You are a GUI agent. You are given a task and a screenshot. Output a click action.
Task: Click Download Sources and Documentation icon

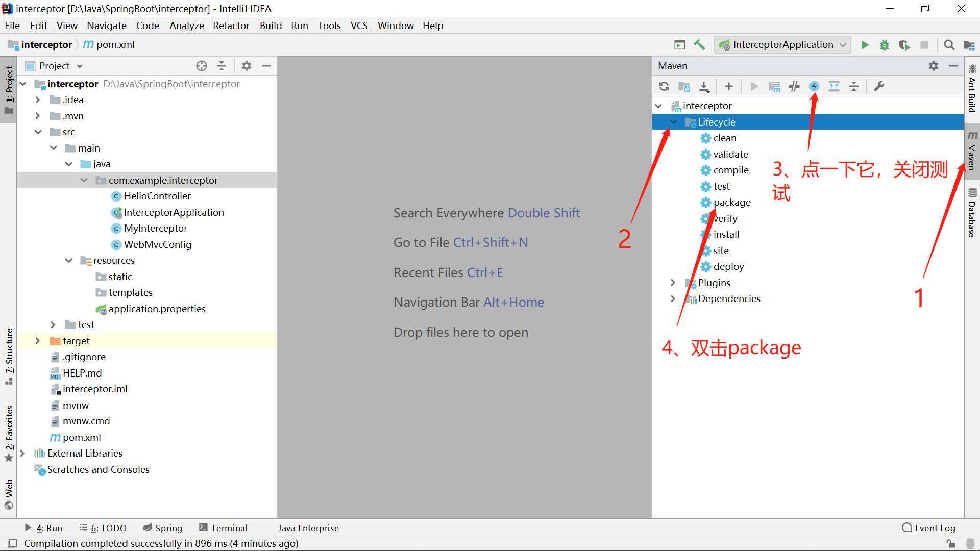pos(704,87)
